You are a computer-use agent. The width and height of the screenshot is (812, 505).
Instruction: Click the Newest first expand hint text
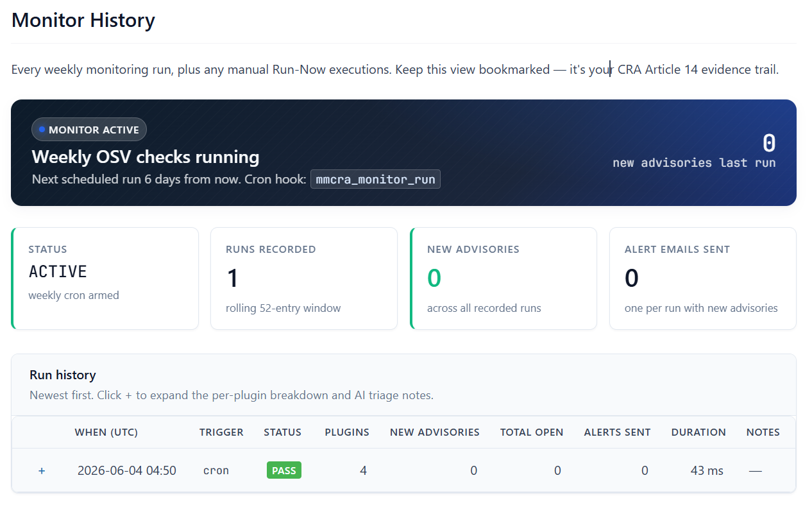(x=232, y=395)
